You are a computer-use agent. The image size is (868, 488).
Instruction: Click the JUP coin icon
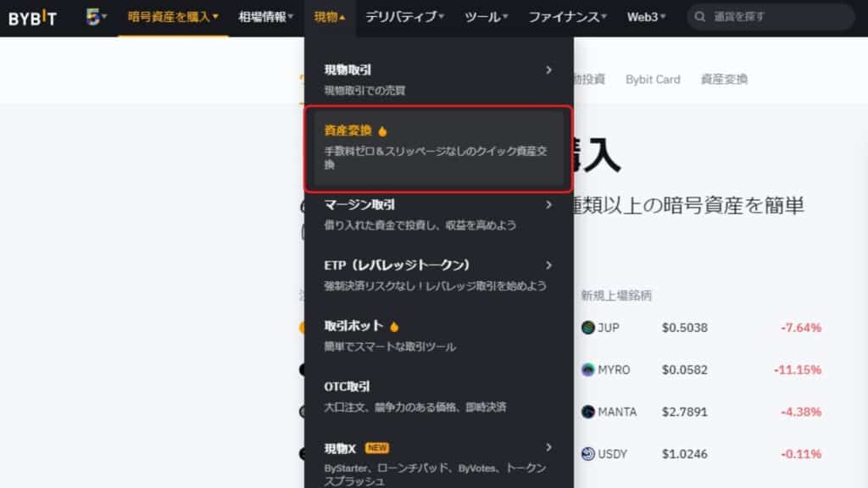pyautogui.click(x=588, y=328)
